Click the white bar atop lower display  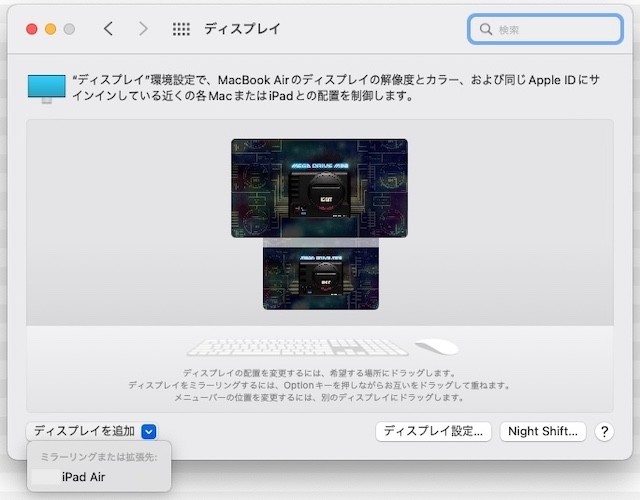point(321,242)
